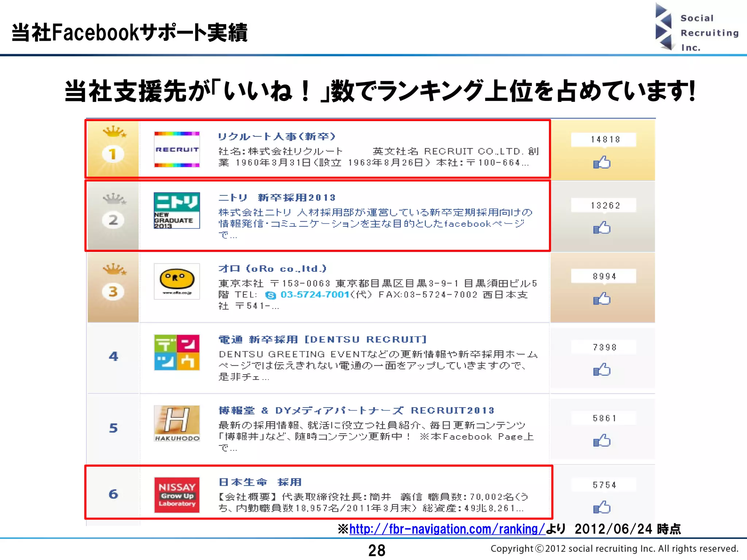Open the オロ (oRo co.,ltd.) title link
This screenshot has height=560, width=747.
pos(272,269)
